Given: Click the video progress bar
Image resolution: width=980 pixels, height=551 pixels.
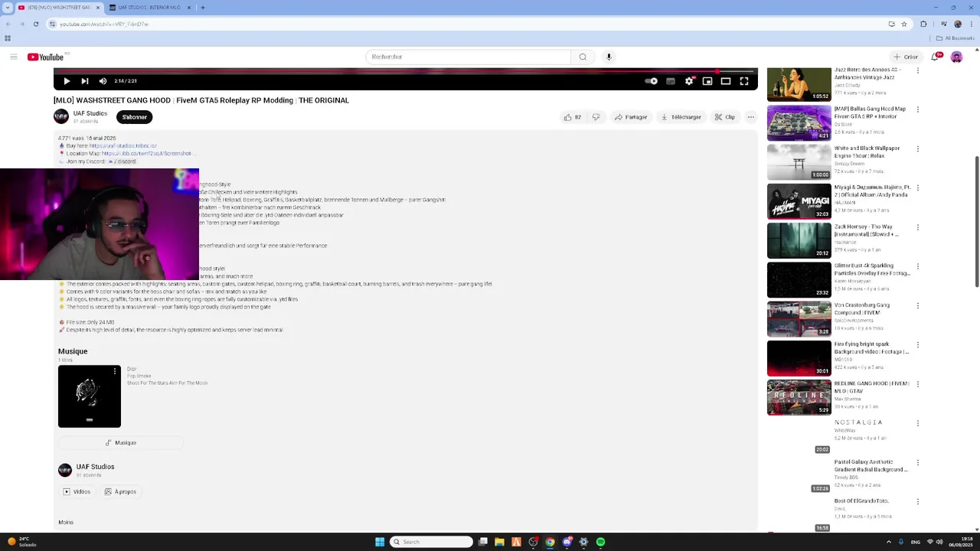Looking at the screenshot, I should coord(406,71).
